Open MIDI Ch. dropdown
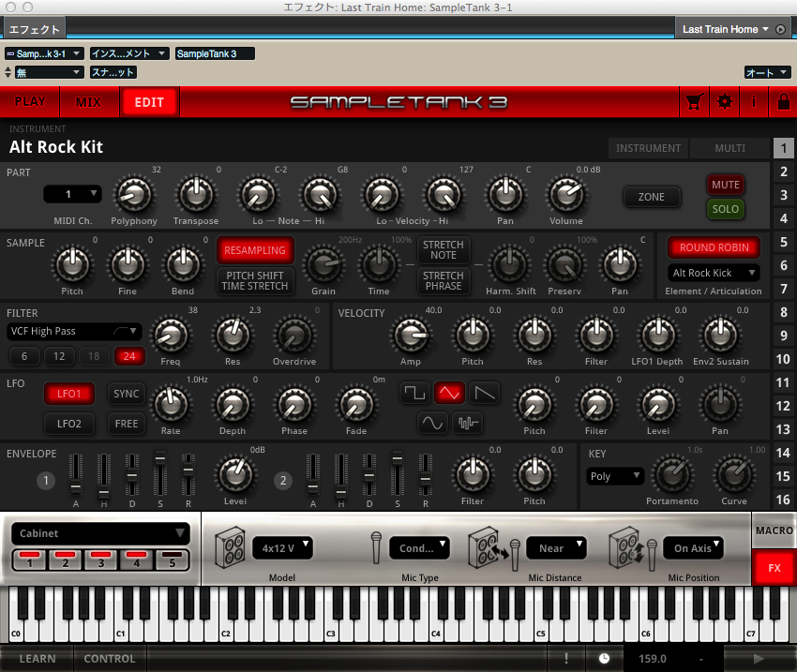Screen dimensions: 797x672 click(x=73, y=194)
